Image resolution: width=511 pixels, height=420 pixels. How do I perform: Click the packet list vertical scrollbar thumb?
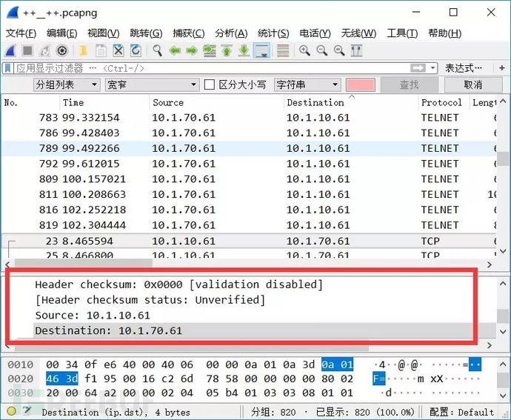click(x=503, y=159)
